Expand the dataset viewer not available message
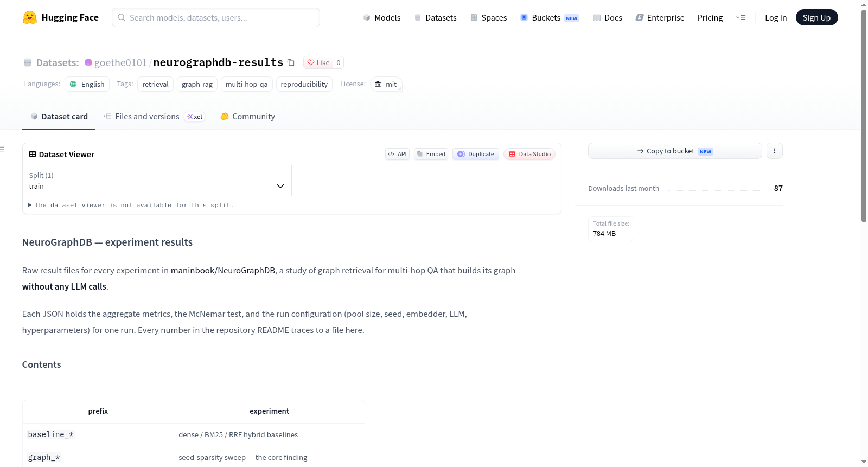Screen dimensions: 868x467 (131, 205)
